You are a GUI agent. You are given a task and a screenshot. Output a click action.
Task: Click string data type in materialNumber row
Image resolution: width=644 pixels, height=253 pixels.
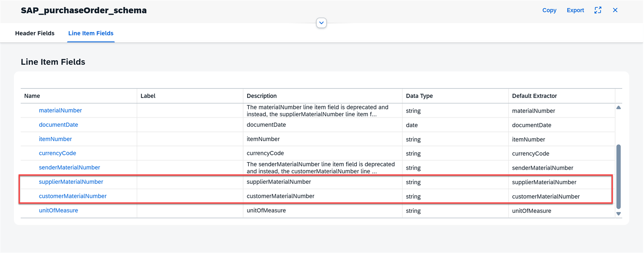coord(413,111)
